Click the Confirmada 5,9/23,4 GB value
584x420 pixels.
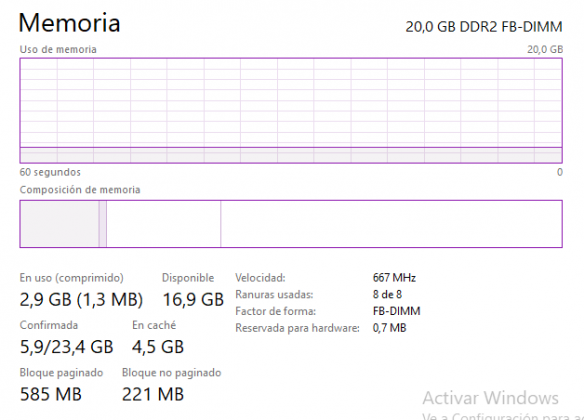pyautogui.click(x=66, y=347)
